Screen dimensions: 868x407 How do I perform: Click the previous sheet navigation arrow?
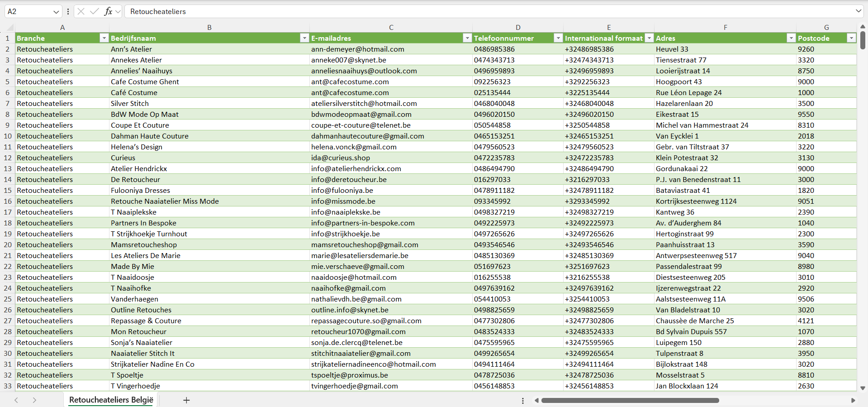[16, 400]
